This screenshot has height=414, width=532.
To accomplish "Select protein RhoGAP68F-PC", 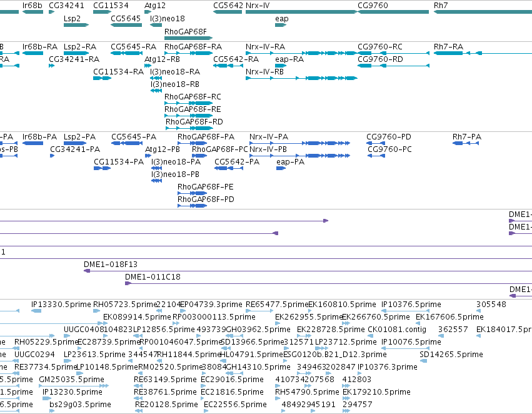I will coord(220,149).
